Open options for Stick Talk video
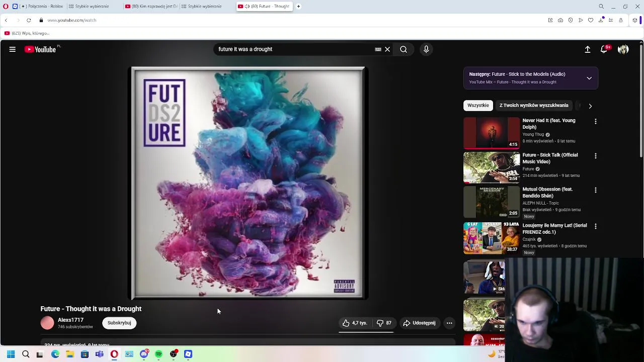The width and height of the screenshot is (644, 362). point(596,156)
